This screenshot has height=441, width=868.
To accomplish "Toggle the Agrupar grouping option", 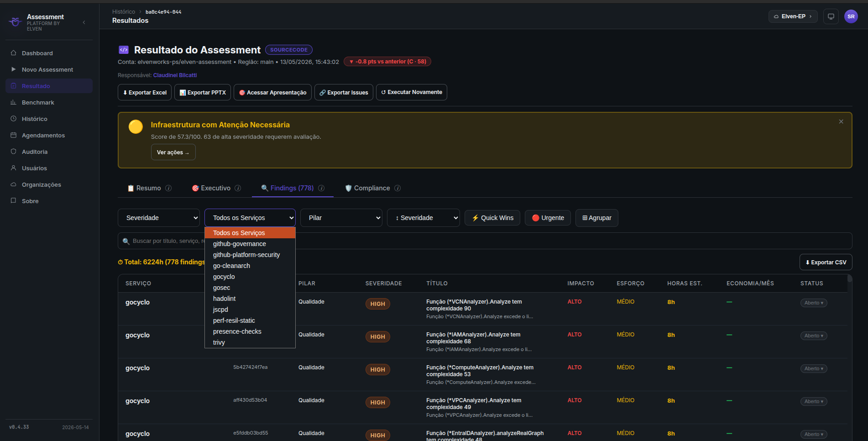I will click(x=596, y=218).
